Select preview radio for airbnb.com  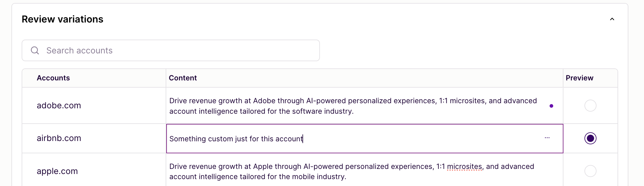pos(590,138)
